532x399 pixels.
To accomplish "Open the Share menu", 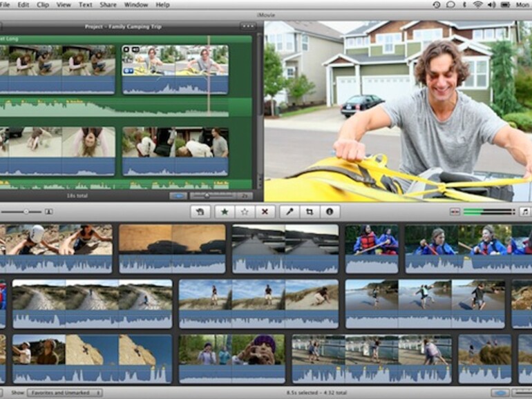I will click(x=108, y=5).
